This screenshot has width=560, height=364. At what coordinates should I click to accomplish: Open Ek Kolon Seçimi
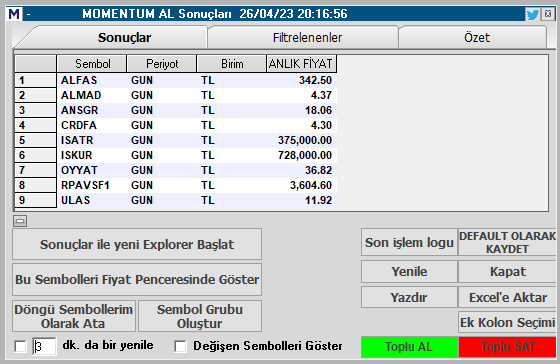[x=507, y=322]
